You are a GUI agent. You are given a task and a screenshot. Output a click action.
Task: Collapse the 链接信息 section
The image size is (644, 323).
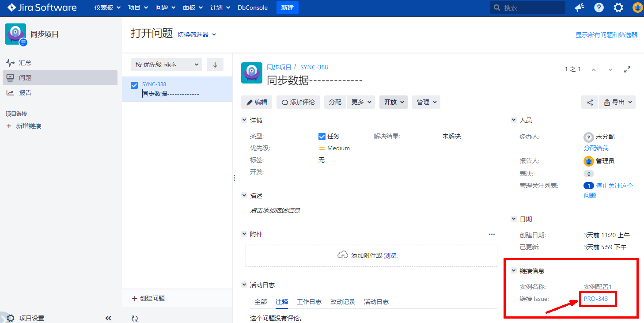coord(514,270)
